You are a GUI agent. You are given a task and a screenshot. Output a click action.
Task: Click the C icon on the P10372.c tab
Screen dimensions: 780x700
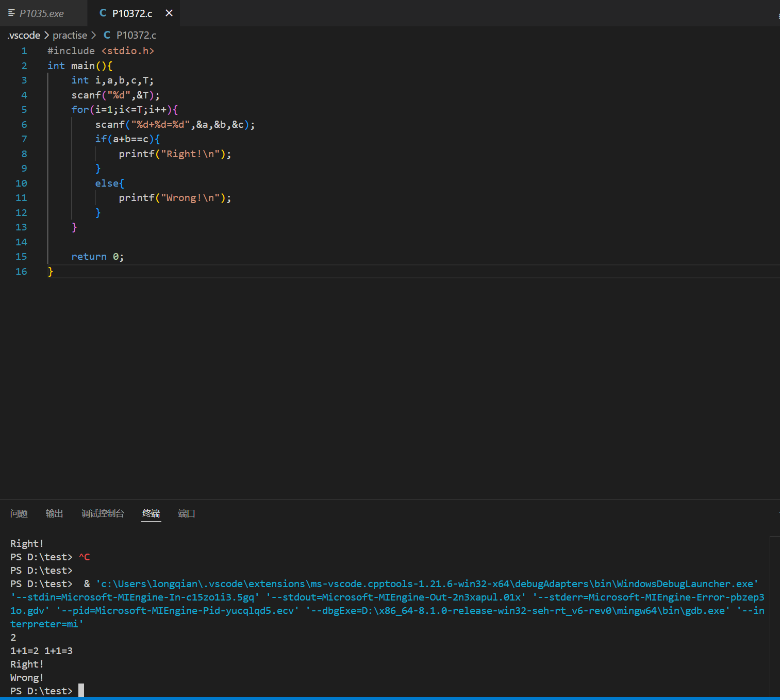[103, 13]
